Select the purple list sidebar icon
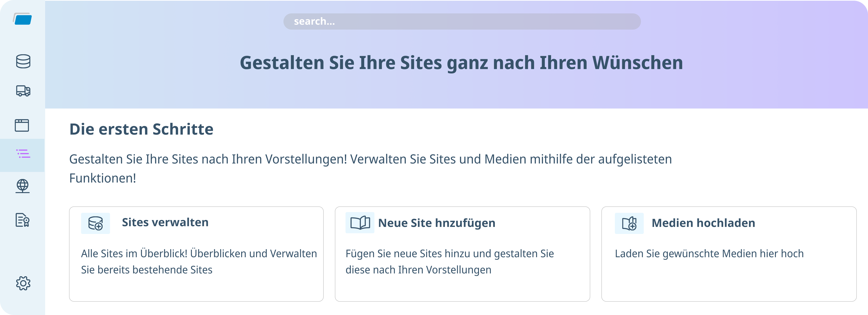Screen dimensions: 868x315 click(x=23, y=154)
